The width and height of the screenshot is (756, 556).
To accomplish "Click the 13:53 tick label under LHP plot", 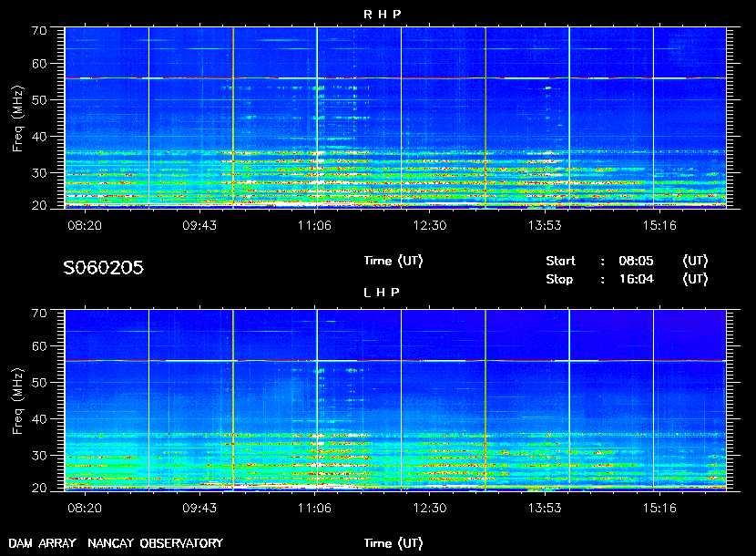I will (x=545, y=509).
